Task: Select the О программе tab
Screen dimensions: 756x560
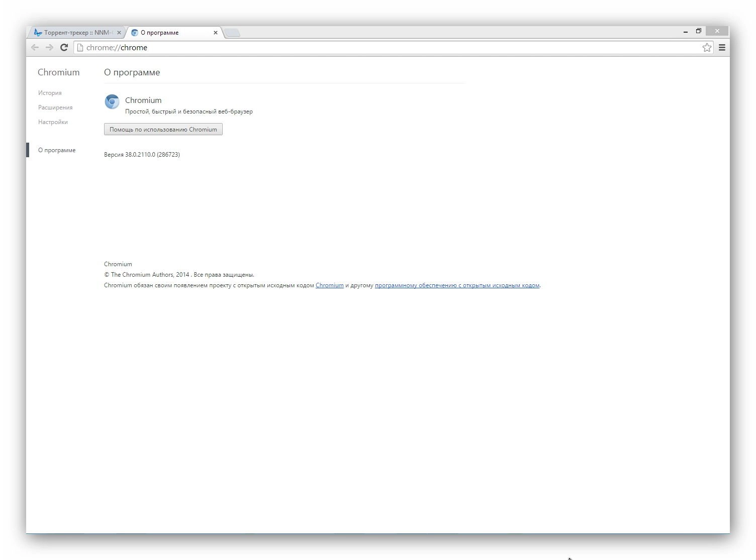Action: pos(173,32)
